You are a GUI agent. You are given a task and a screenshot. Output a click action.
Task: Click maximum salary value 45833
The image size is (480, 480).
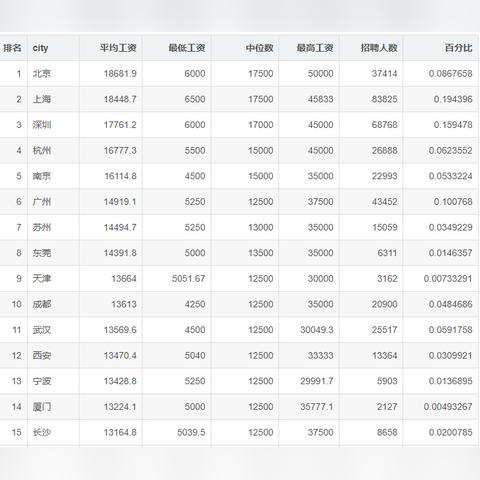coord(321,99)
